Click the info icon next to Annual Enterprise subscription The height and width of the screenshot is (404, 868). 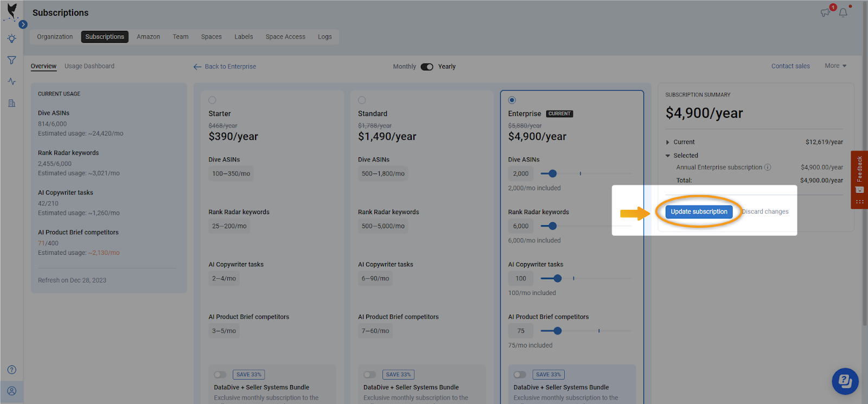point(768,168)
